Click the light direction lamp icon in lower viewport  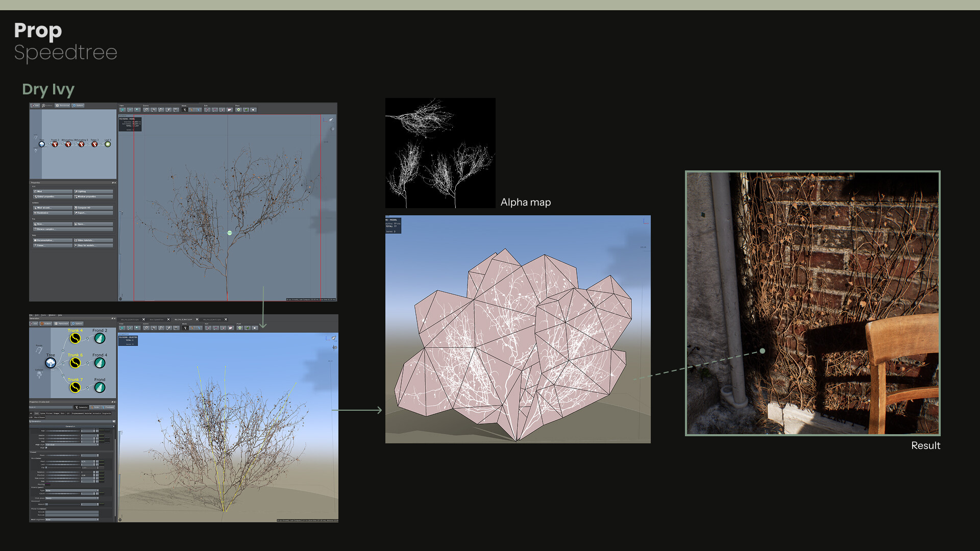tap(334, 338)
